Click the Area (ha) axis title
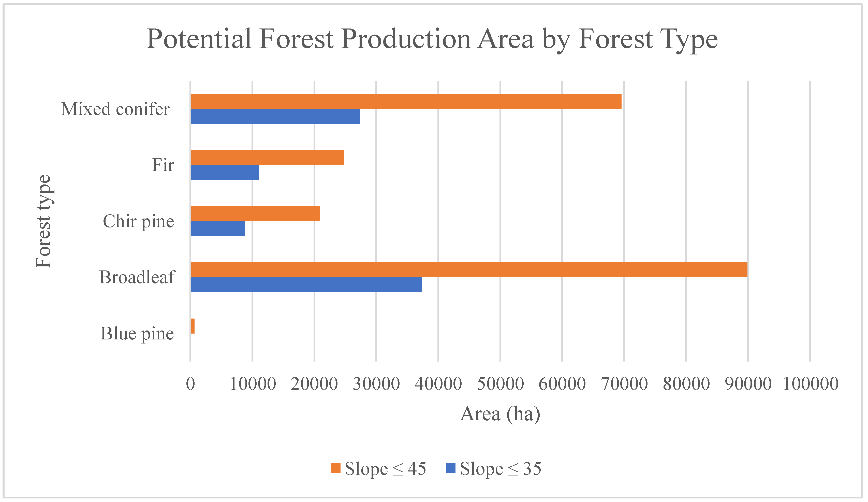Image resolution: width=868 pixels, height=502 pixels. (500, 414)
